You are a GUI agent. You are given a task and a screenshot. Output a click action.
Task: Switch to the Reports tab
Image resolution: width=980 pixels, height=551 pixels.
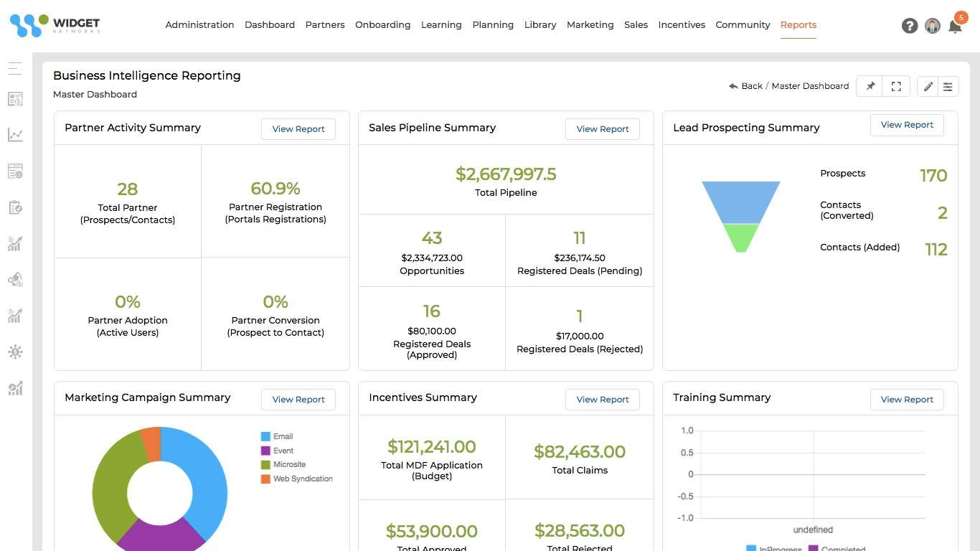click(798, 24)
